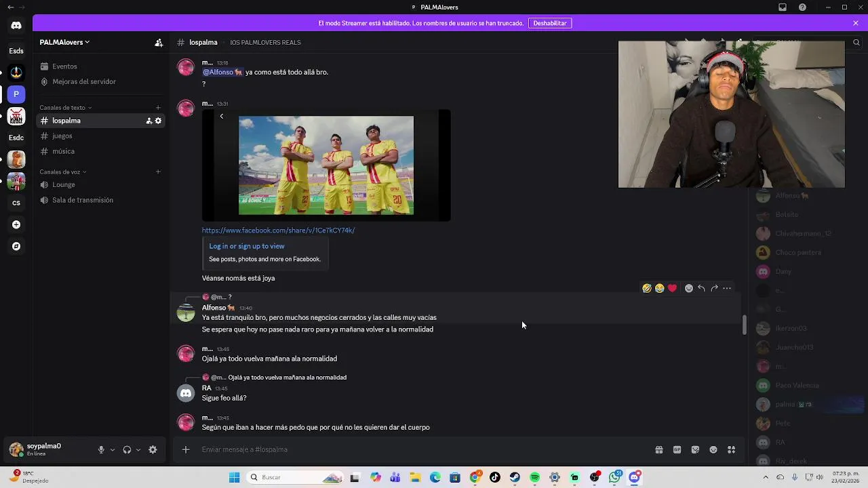The width and height of the screenshot is (868, 488).
Task: Click the taskbar Buscar search box
Action: pos(295,477)
